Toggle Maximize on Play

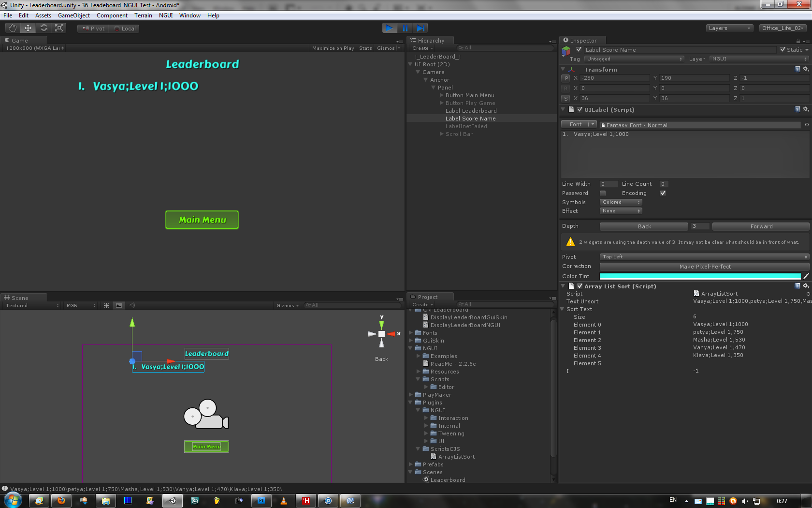[x=333, y=48]
